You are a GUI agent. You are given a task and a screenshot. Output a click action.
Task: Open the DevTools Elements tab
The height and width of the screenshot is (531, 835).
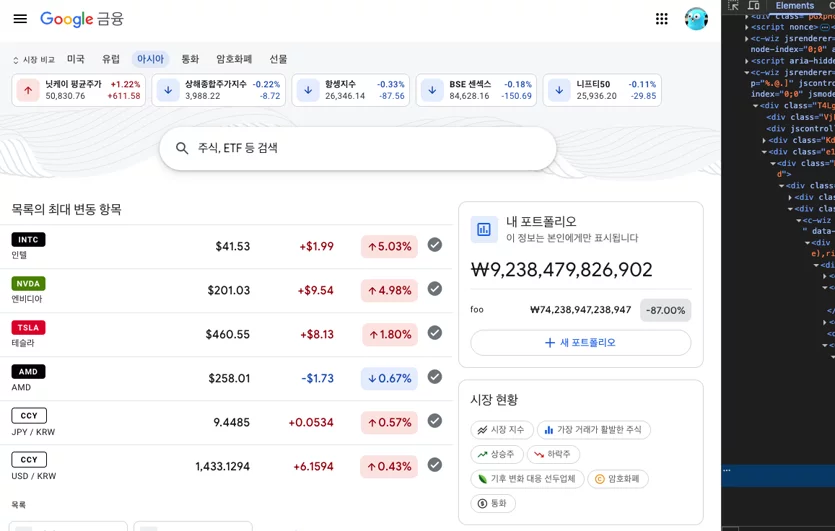click(x=795, y=5)
